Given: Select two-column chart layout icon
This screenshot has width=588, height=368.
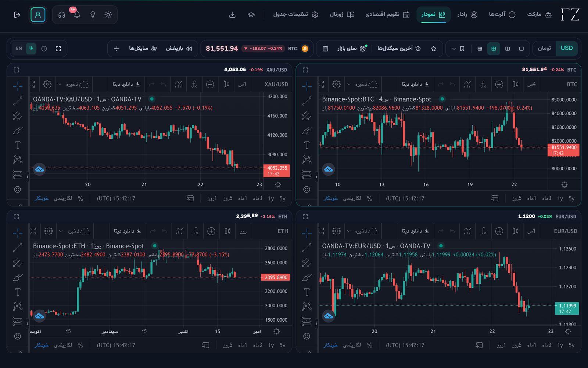Looking at the screenshot, I should coord(508,49).
